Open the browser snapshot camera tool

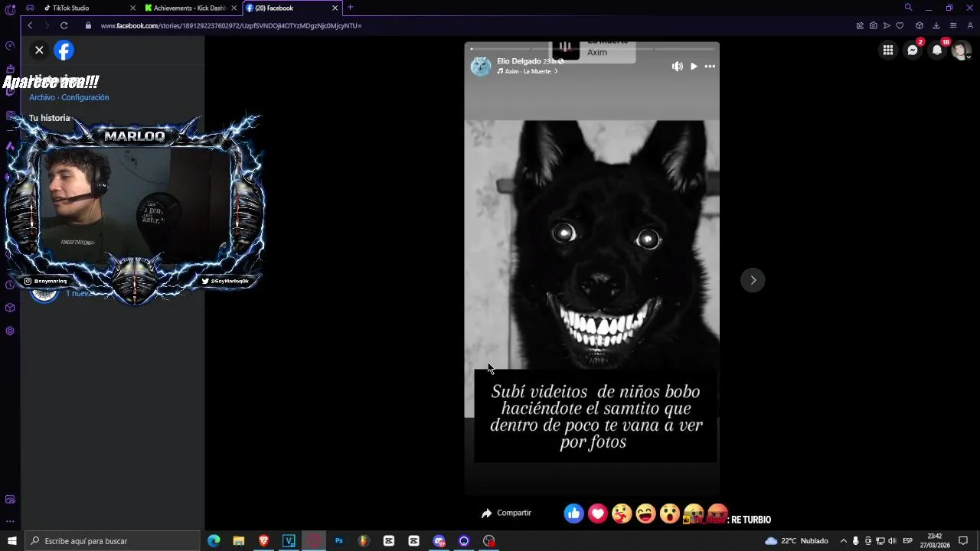tap(874, 25)
